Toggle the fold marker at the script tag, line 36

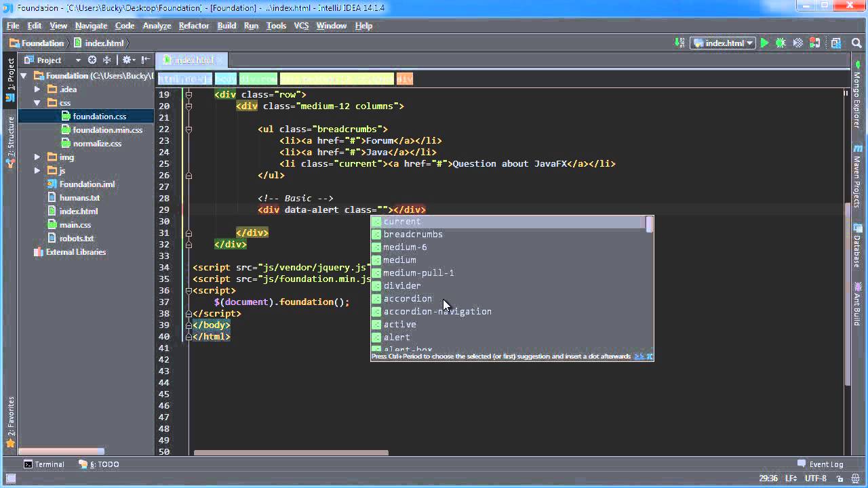click(189, 291)
